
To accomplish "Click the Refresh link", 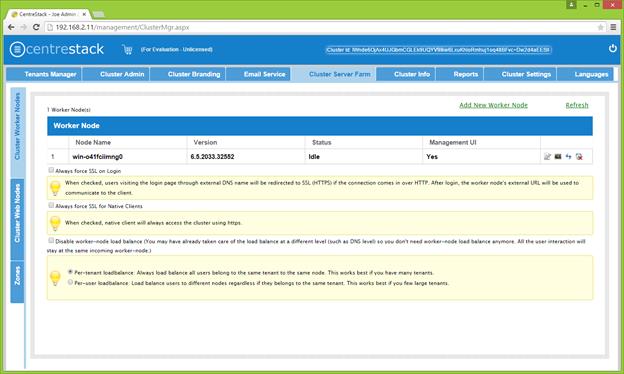I will [577, 105].
